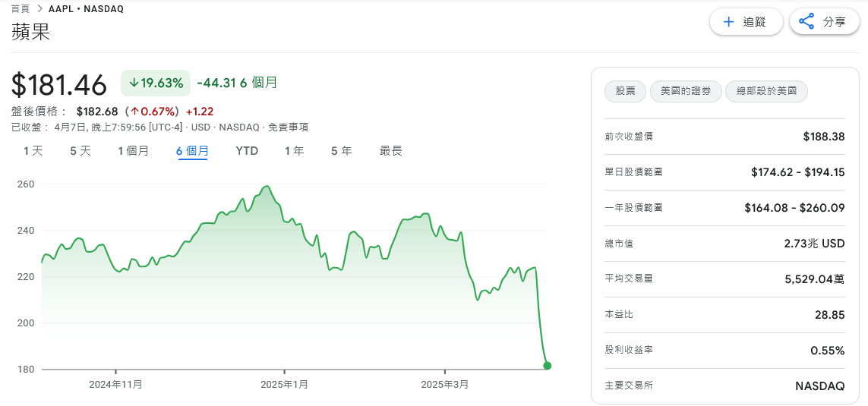Switch chart to YTD range

click(x=247, y=150)
